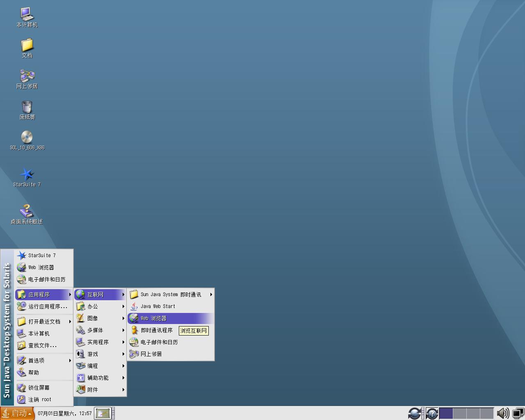
Task: Expand the 应用程序 submenu
Action: click(44, 294)
